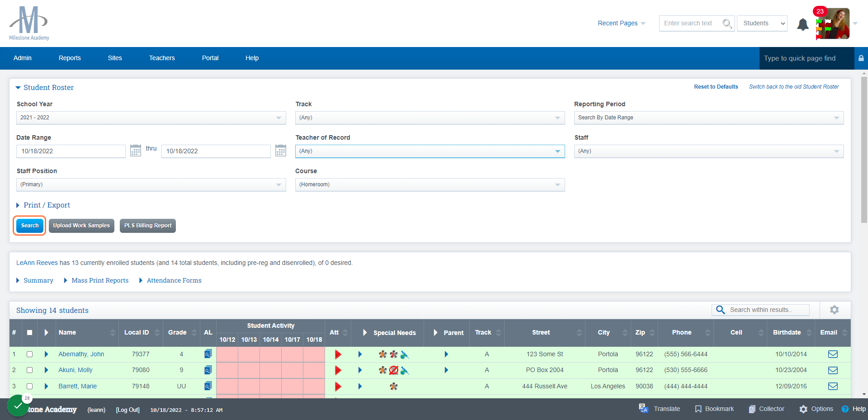Screen dimensions: 868x420
Task: Open the Teachers menu
Action: 162,58
